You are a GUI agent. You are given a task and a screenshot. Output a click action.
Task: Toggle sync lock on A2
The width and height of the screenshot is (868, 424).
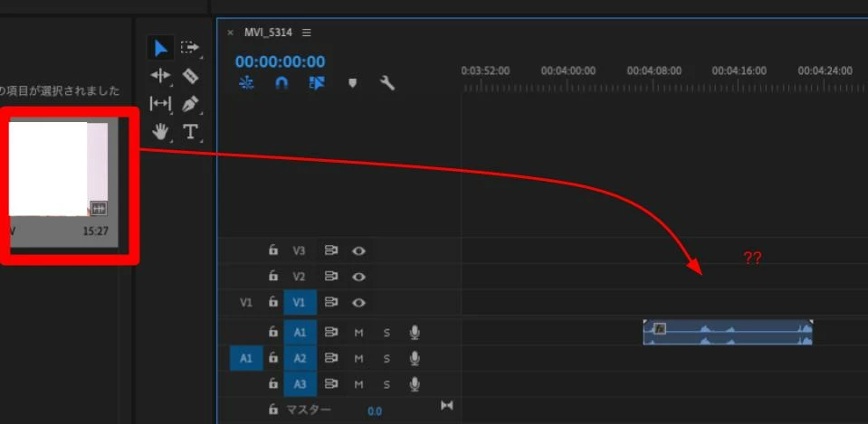(331, 358)
